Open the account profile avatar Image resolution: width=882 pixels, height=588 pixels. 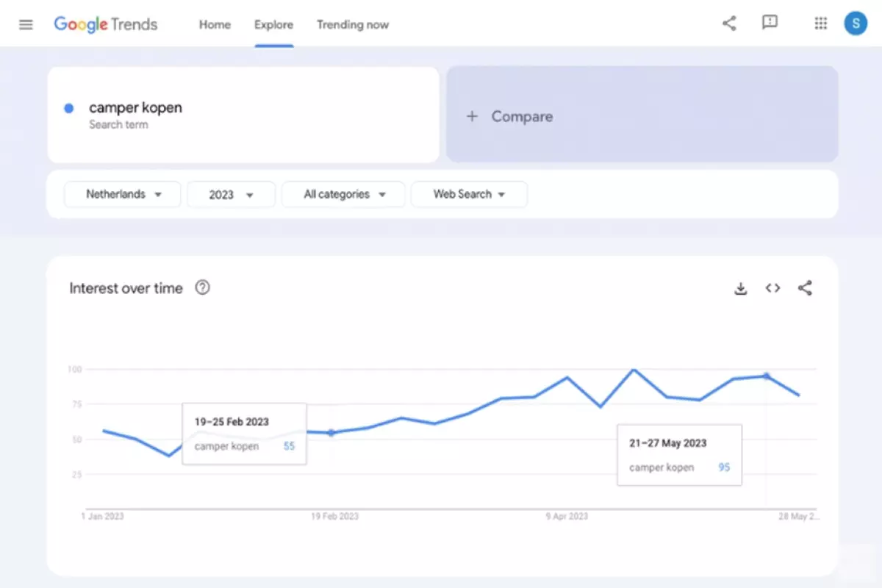click(856, 24)
